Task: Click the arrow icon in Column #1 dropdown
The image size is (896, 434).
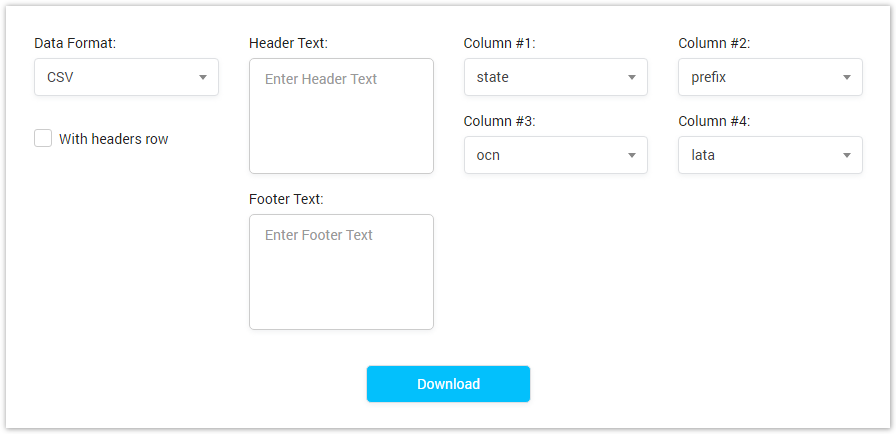Action: click(x=632, y=77)
